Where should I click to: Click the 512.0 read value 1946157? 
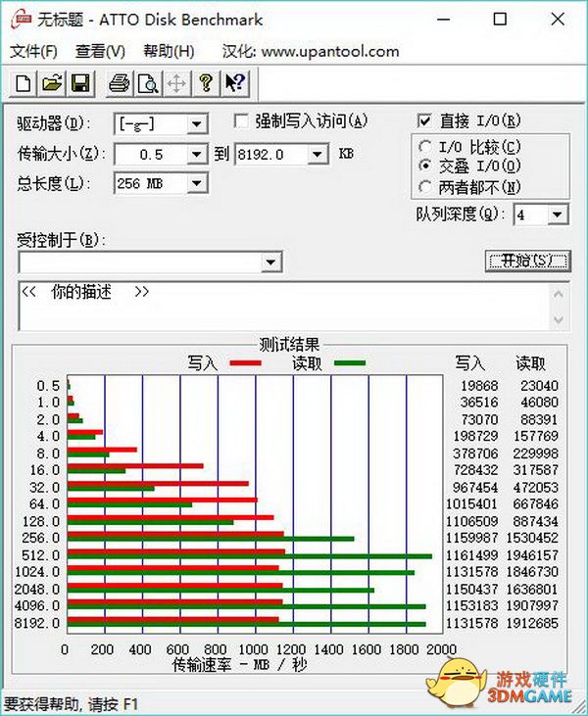click(x=532, y=555)
